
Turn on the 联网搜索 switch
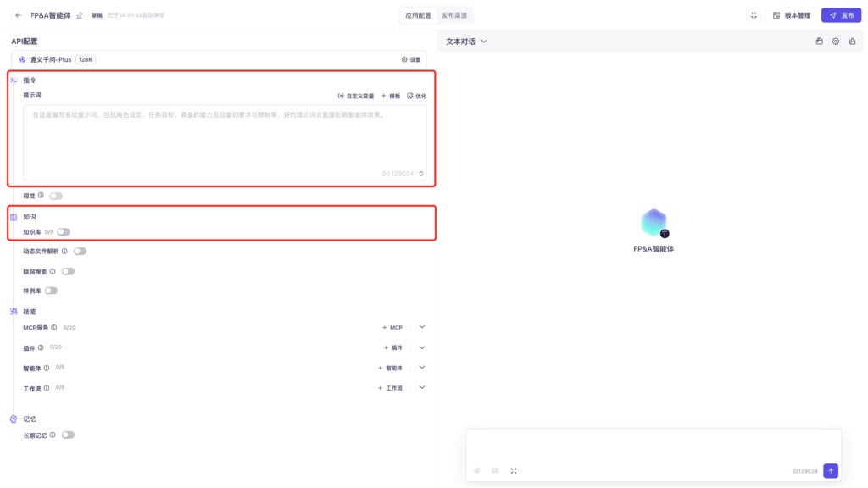[68, 272]
